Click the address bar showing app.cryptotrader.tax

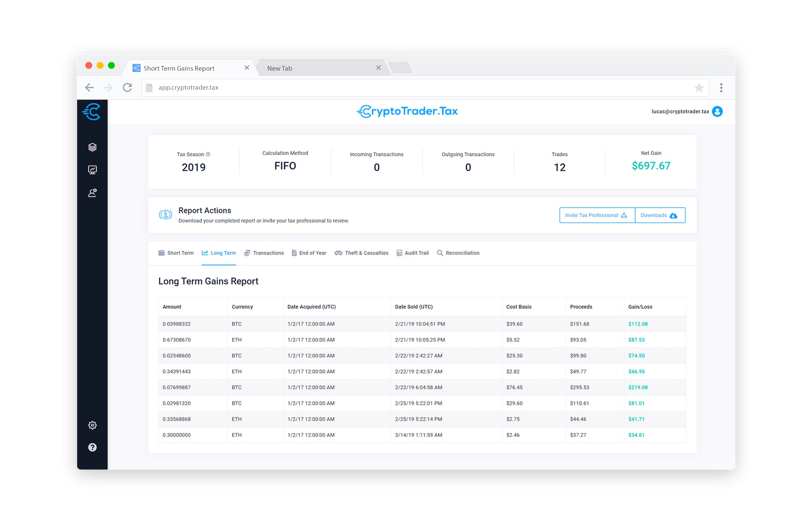click(x=284, y=87)
